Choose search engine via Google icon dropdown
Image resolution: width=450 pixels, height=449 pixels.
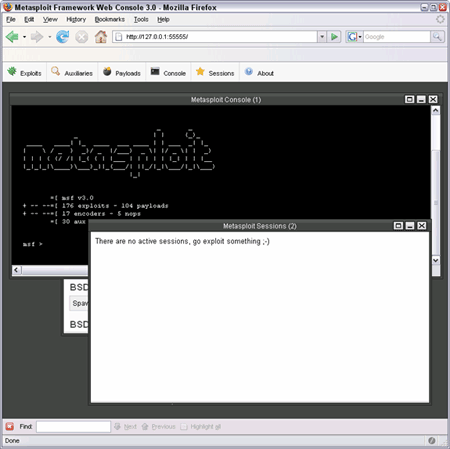355,37
